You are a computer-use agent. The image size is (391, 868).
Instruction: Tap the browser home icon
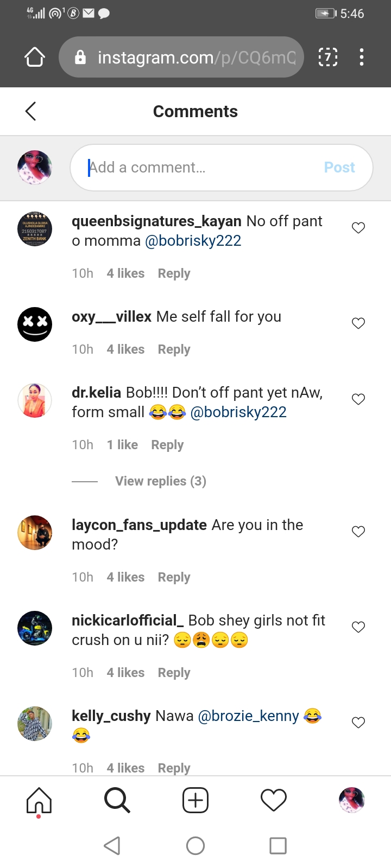[35, 57]
